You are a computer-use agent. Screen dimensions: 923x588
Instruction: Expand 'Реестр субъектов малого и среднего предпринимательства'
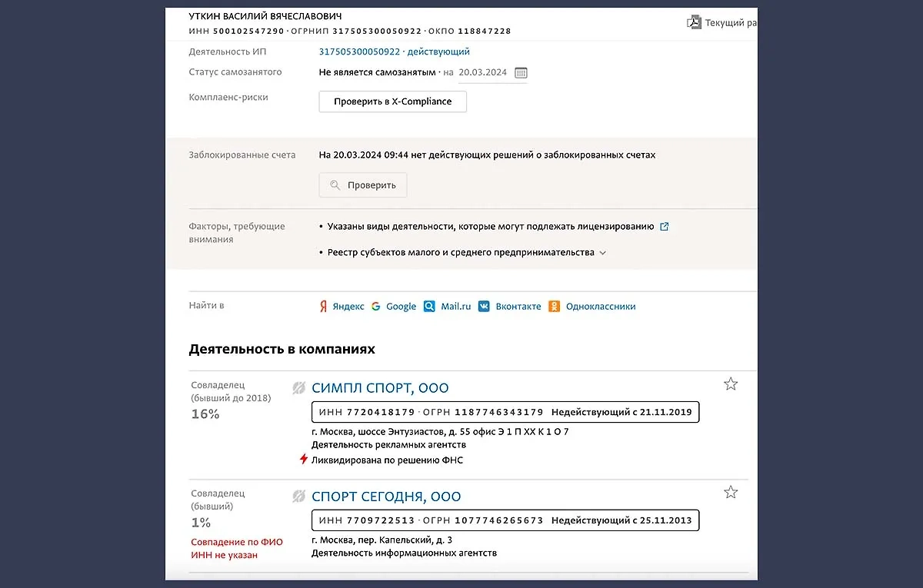point(602,252)
